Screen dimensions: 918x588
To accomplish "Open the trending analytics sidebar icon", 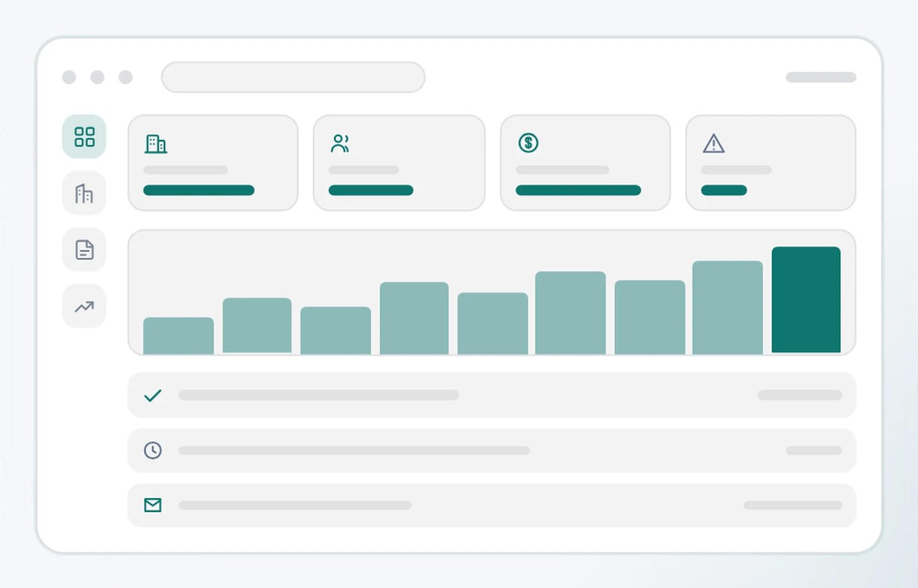I will coord(84,306).
